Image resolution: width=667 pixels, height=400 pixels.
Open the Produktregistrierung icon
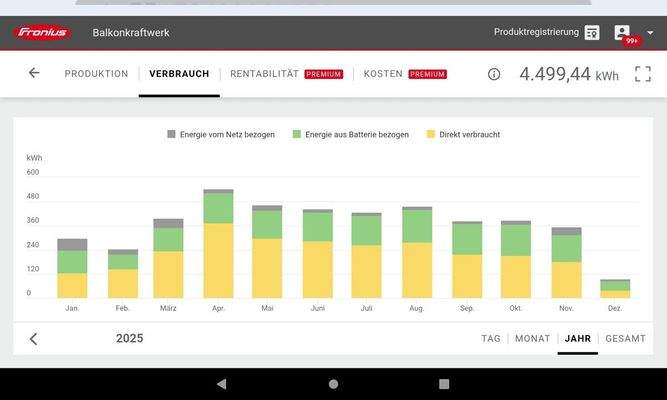(592, 33)
